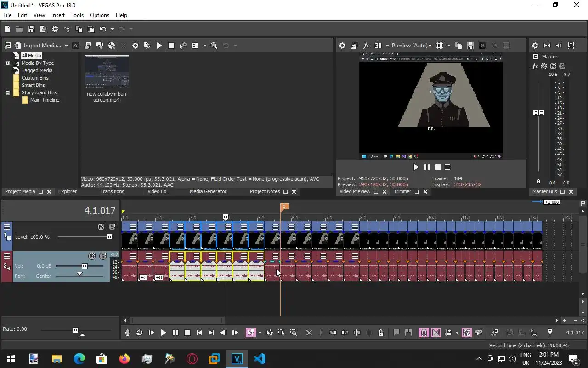Open the Tools menu

(77, 15)
